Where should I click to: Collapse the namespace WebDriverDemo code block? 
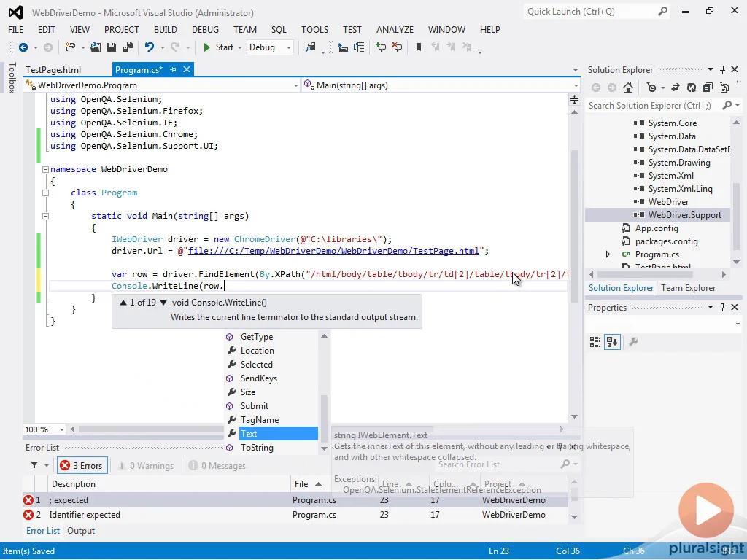pyautogui.click(x=45, y=169)
